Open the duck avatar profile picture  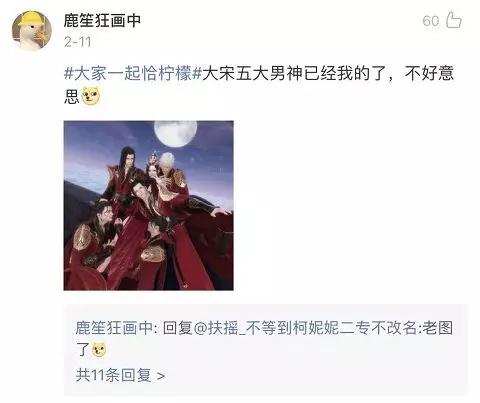point(32,30)
